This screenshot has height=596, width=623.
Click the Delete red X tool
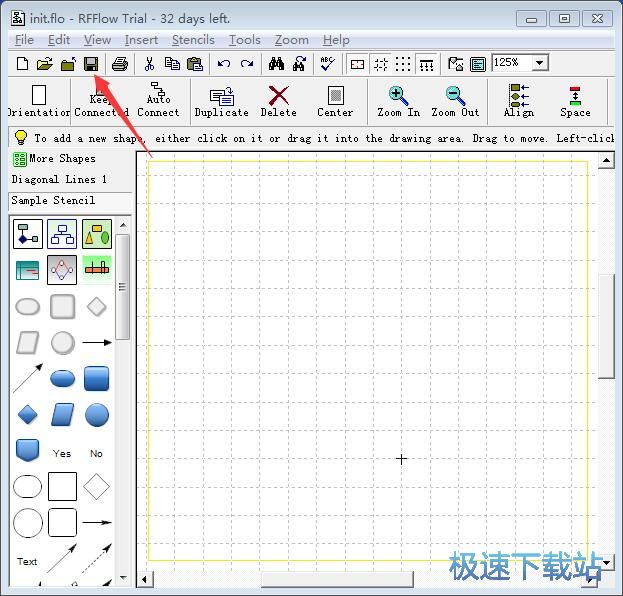pos(279,101)
